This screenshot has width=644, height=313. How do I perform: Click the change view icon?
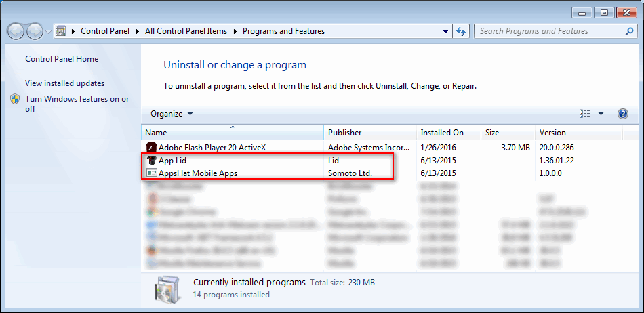pos(585,114)
